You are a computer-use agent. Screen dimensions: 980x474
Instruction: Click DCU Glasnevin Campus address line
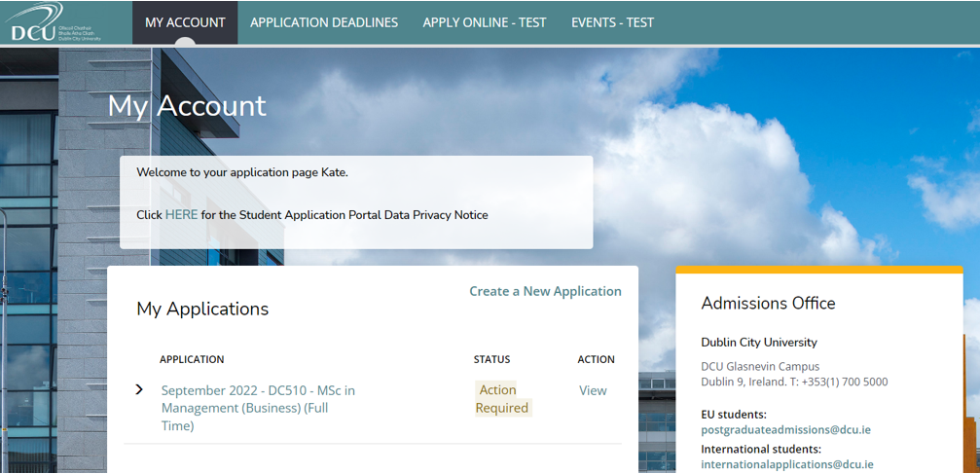click(x=760, y=366)
